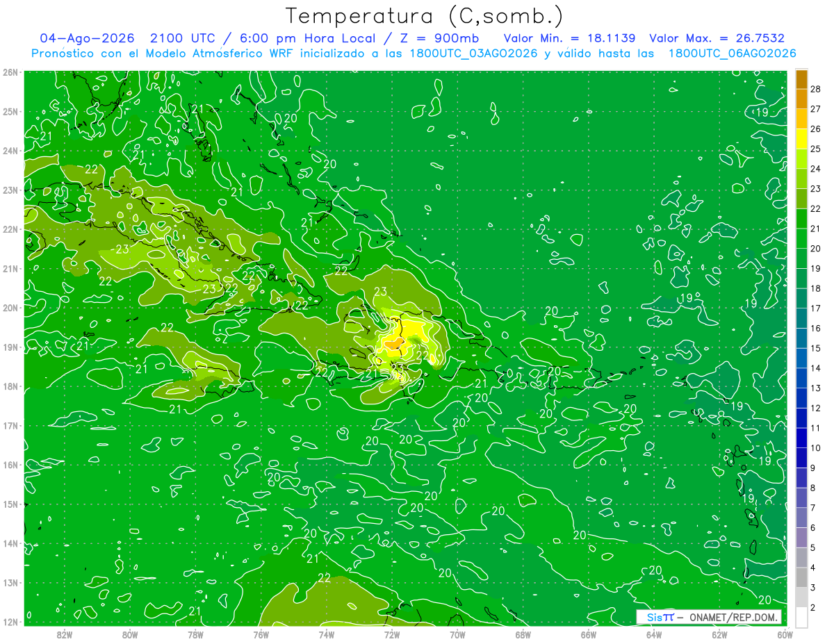Click the "26N" latitude label
The height and width of the screenshot is (644, 834).
(10, 72)
